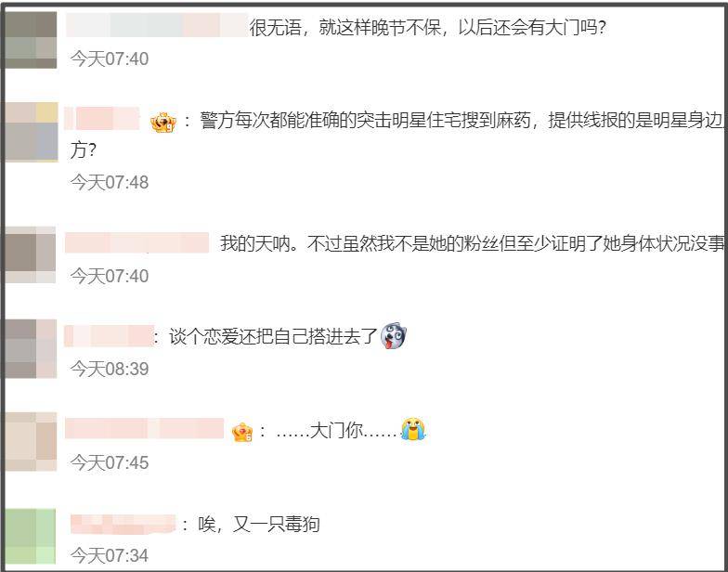The image size is (728, 572).
Task: Click the 今天07:34 timestamp
Action: tap(110, 555)
